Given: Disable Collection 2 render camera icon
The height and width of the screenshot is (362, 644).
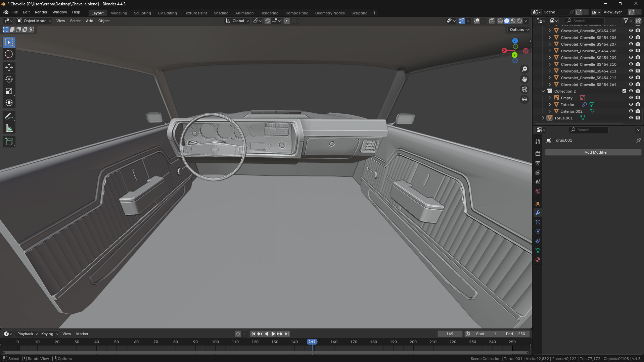Looking at the screenshot, I should (638, 91).
